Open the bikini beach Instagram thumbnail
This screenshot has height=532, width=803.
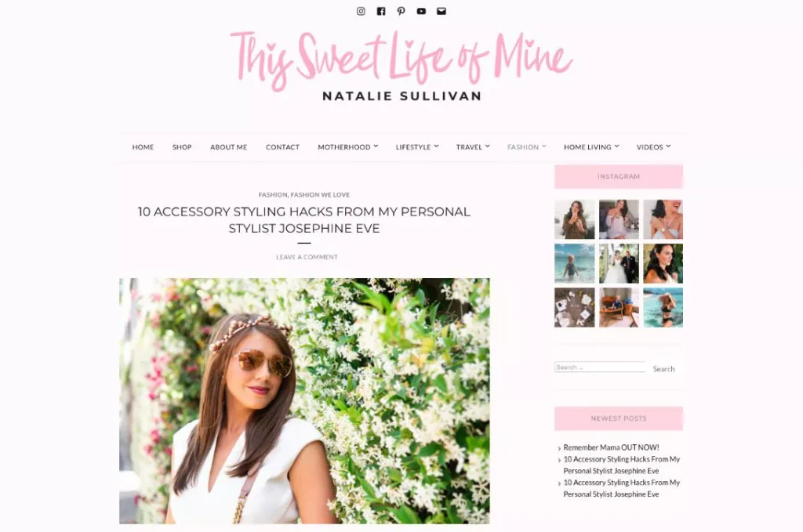click(x=663, y=307)
